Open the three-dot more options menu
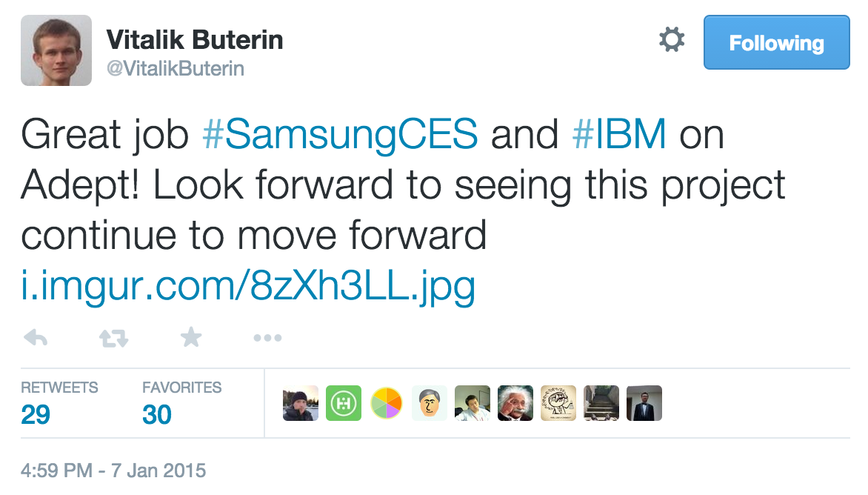The height and width of the screenshot is (495, 868). coord(267,339)
